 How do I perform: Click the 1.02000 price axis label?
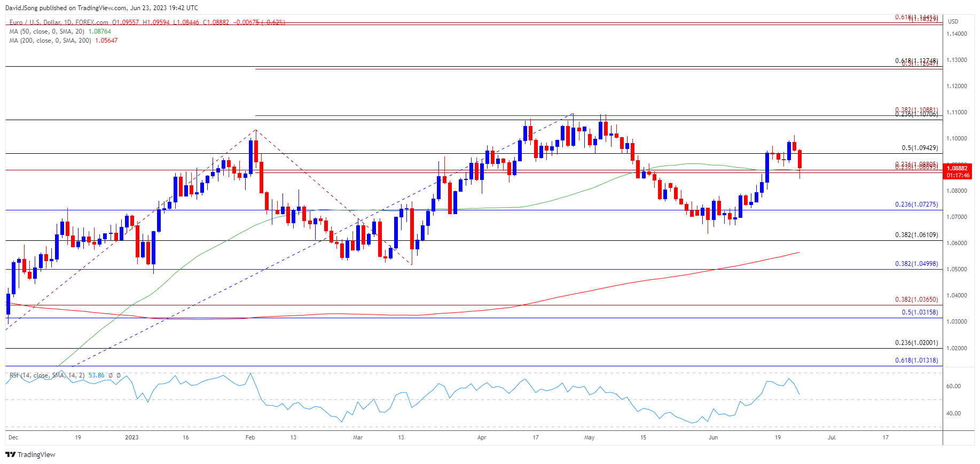tap(957, 348)
